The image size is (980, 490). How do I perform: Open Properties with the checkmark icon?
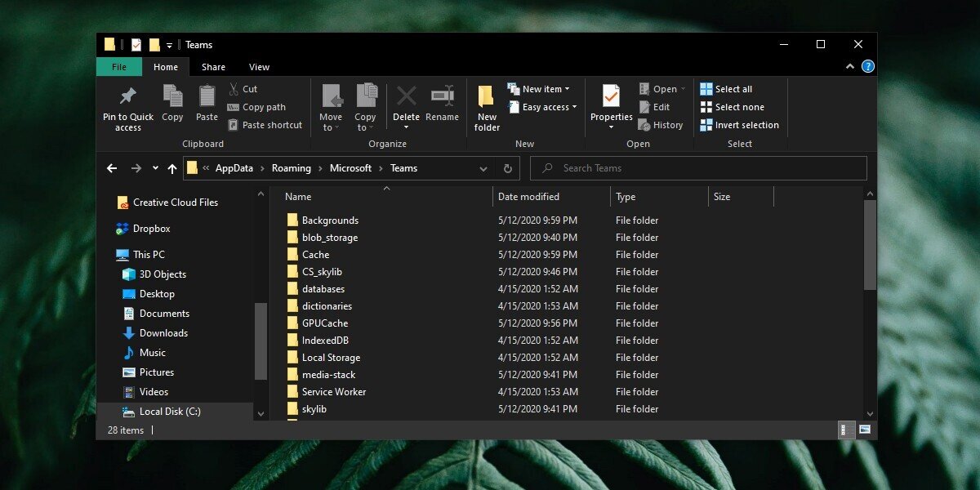(x=611, y=96)
